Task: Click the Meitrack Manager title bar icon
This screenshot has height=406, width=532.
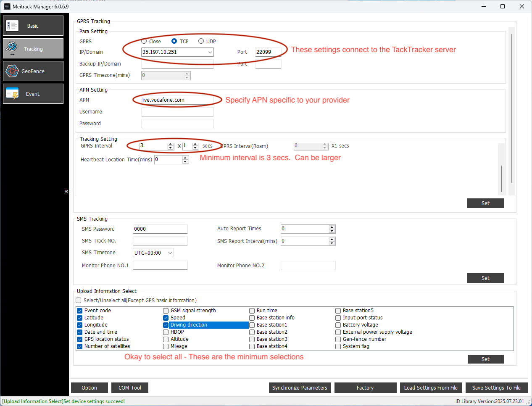Action: point(7,6)
